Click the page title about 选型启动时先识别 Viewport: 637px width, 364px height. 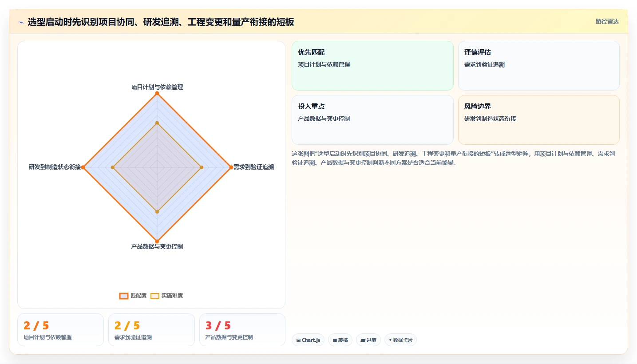pos(161,22)
